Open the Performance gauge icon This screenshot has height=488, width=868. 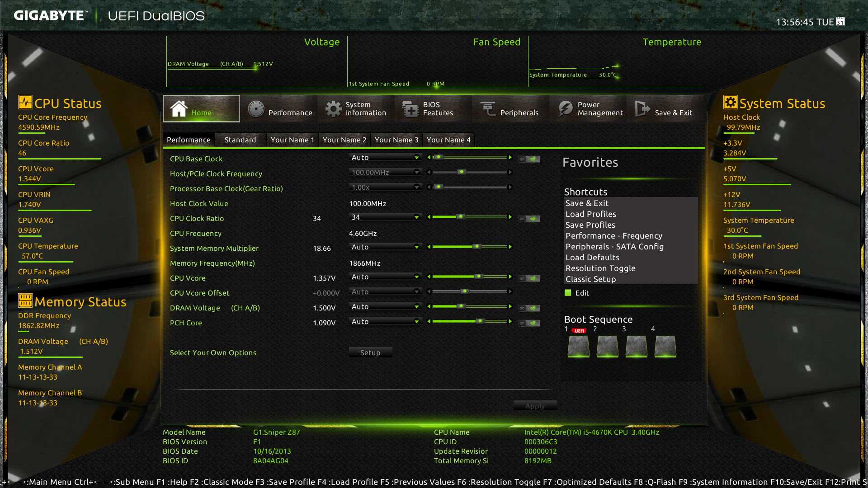[x=256, y=108]
